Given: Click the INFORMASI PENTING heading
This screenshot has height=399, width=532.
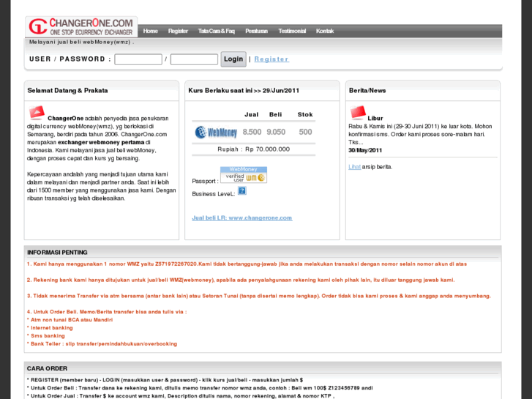Looking at the screenshot, I should coord(57,253).
